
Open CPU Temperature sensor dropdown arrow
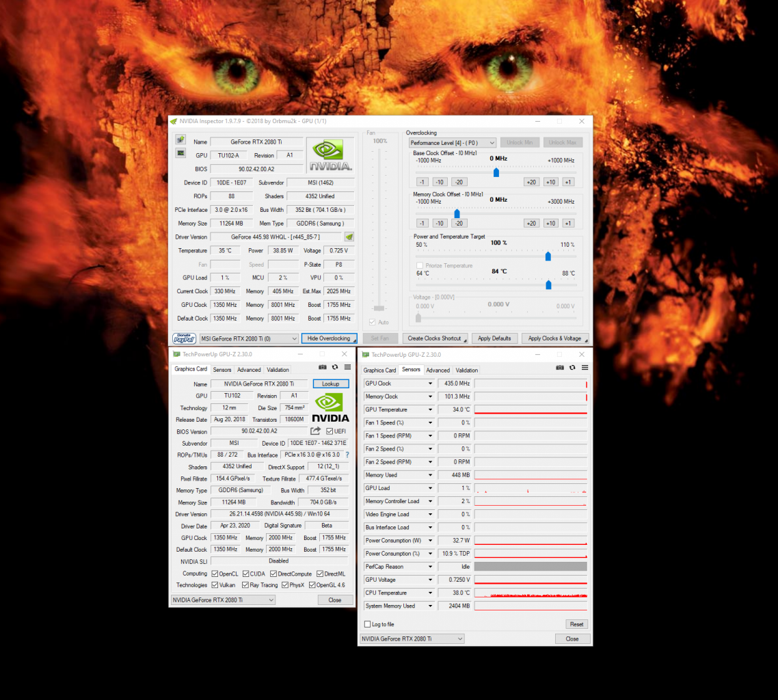pyautogui.click(x=430, y=593)
